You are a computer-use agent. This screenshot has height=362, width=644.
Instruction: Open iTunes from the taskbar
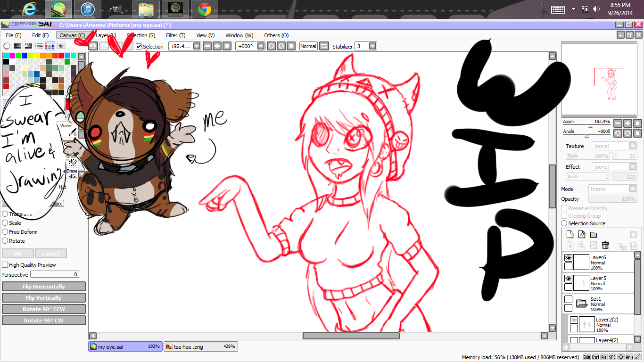[88, 9]
